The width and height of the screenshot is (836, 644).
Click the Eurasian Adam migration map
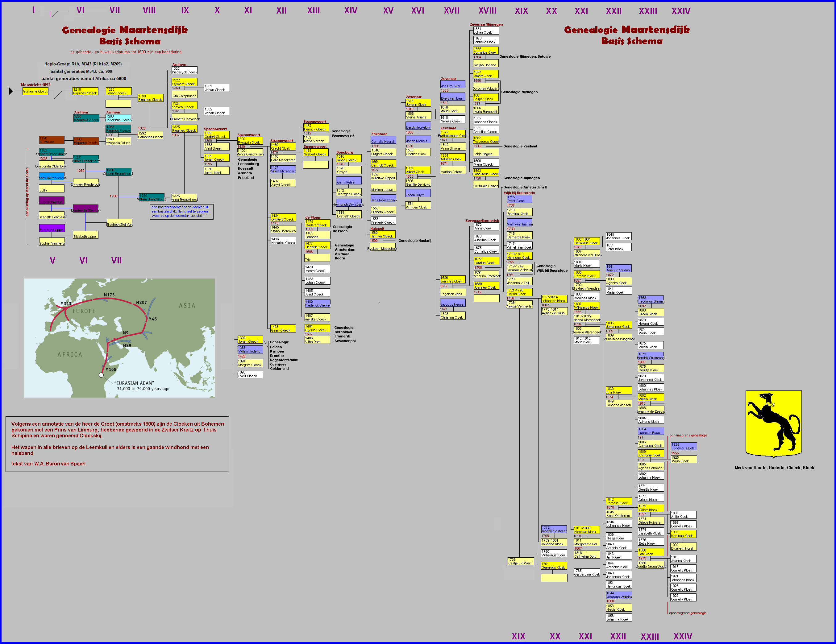click(119, 338)
